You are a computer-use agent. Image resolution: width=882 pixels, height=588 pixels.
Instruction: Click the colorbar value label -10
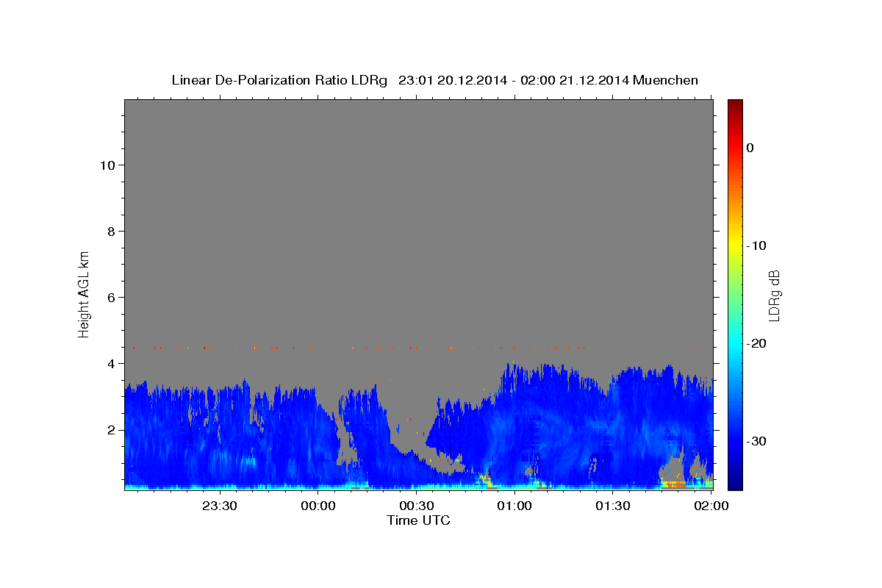(x=756, y=245)
